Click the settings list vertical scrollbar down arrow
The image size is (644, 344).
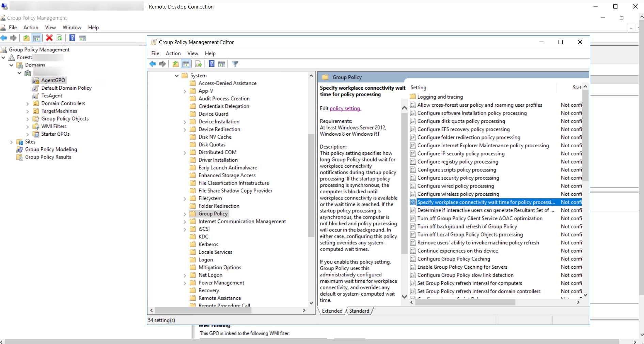coord(585,295)
